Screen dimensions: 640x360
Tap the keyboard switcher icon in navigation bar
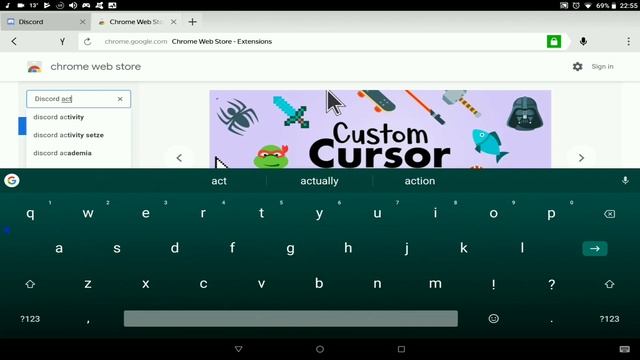pos(624,349)
